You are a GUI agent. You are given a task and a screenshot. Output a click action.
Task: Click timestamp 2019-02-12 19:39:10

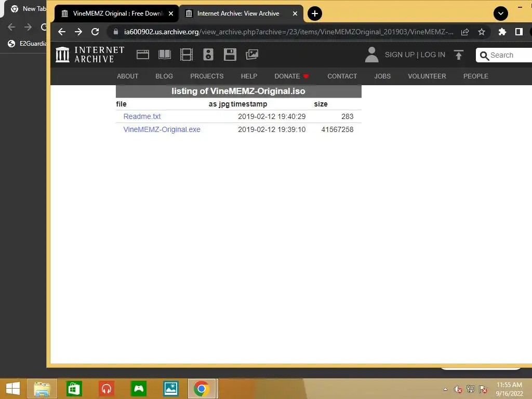point(272,129)
